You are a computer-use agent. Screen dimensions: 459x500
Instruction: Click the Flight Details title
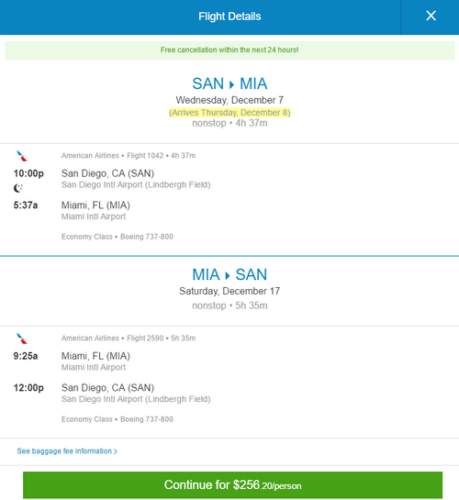(230, 16)
